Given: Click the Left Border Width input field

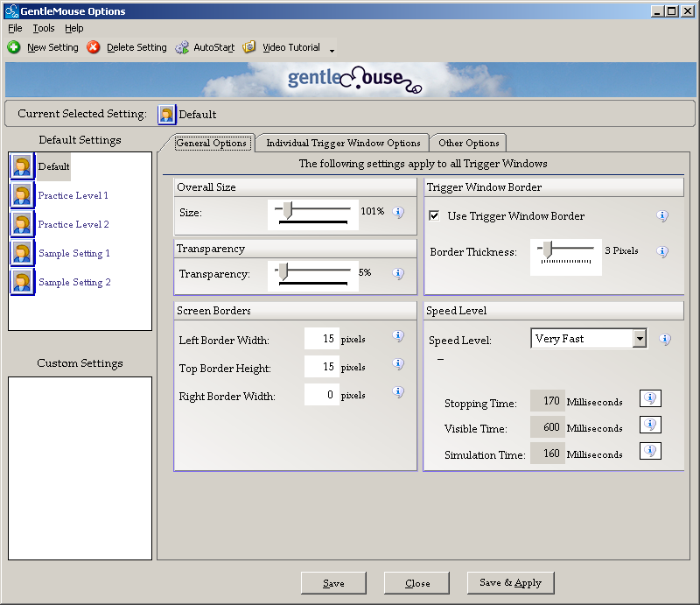Looking at the screenshot, I should click(x=321, y=339).
